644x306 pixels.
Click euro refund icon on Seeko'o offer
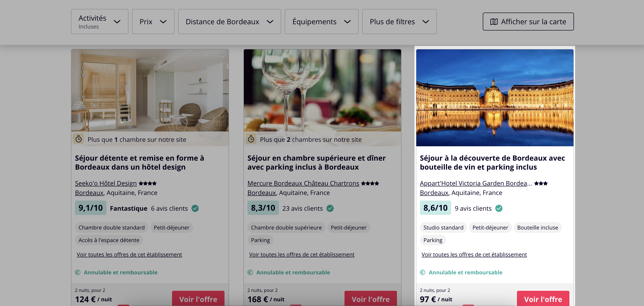[78, 272]
